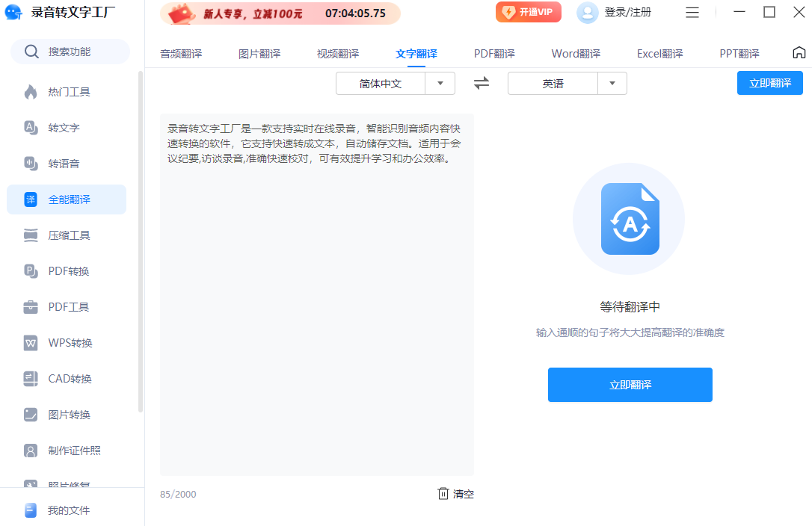Select the PDF转换 sidebar icon
Image resolution: width=812 pixels, height=526 pixels.
[31, 271]
